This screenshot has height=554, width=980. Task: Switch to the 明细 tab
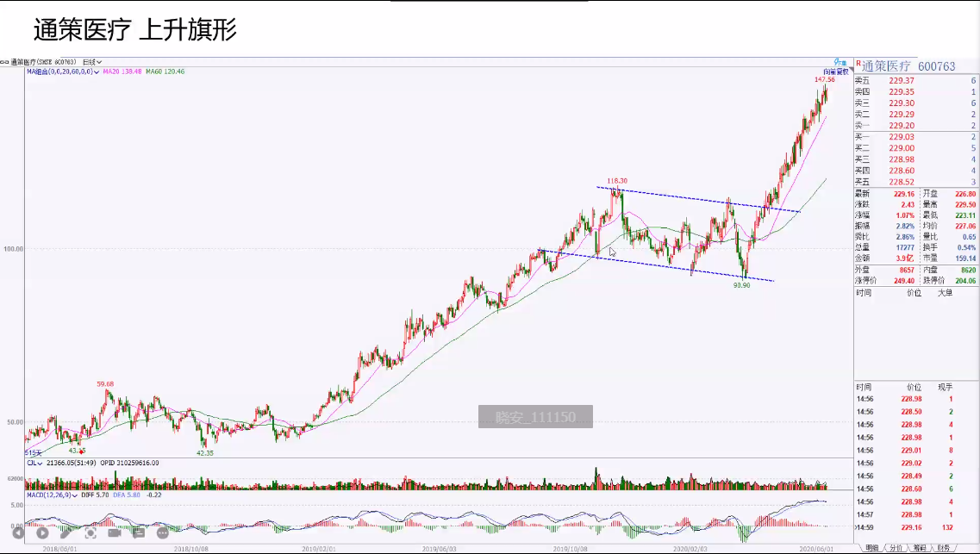tap(872, 548)
